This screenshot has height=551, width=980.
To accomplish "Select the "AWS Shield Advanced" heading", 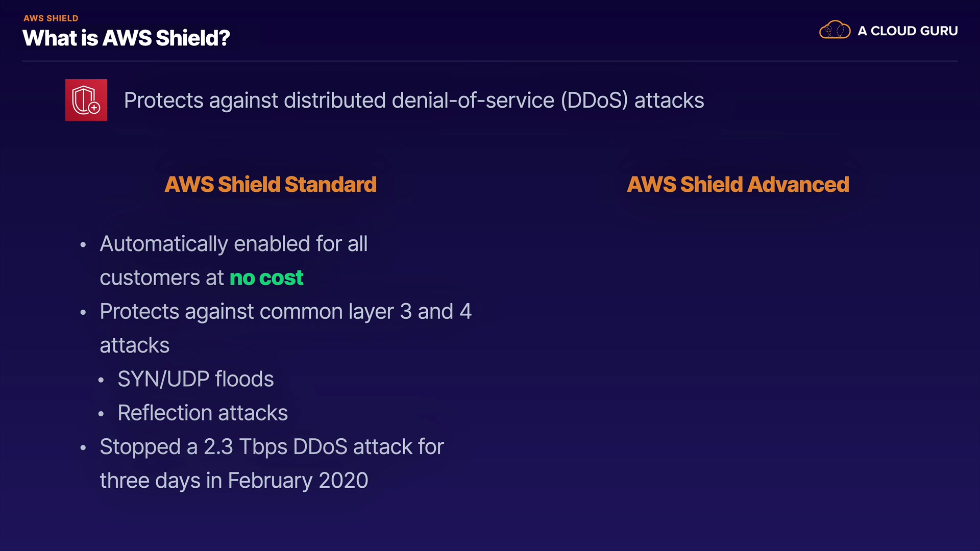I will tap(738, 185).
